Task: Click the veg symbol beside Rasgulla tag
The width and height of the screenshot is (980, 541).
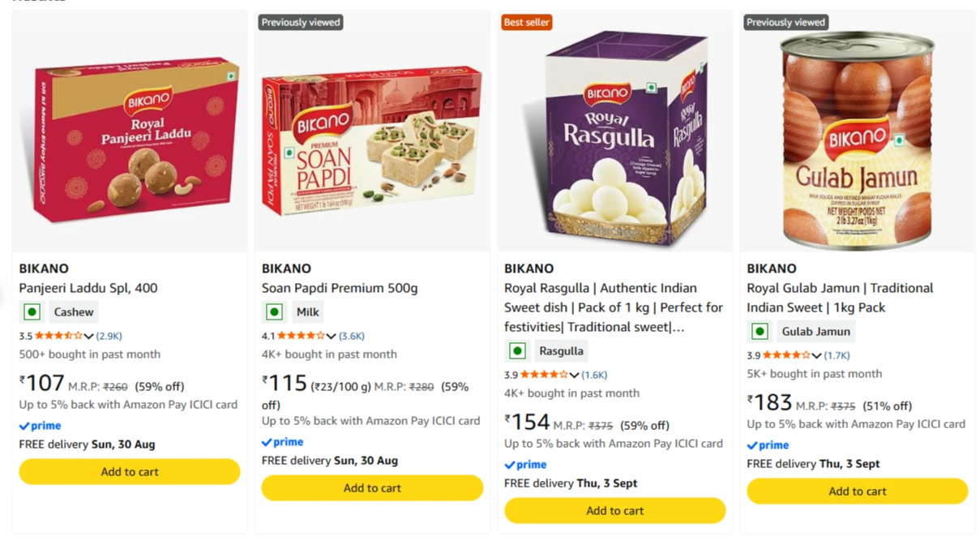Action: 517,350
